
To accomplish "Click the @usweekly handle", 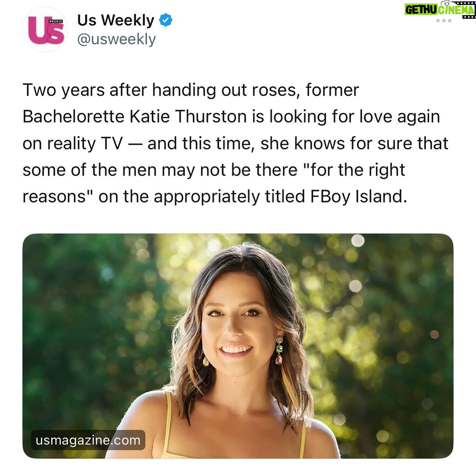I will [116, 39].
